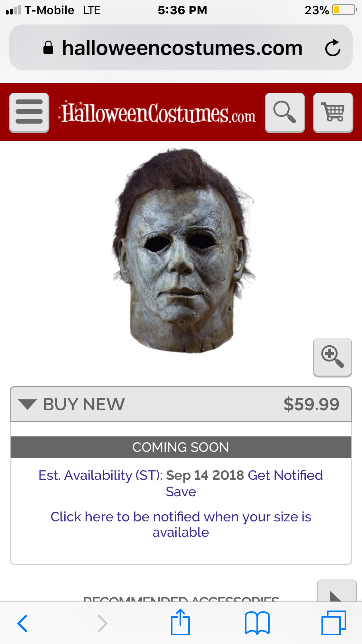Zoom the mask product image
The height and width of the screenshot is (644, 362).
click(x=332, y=357)
